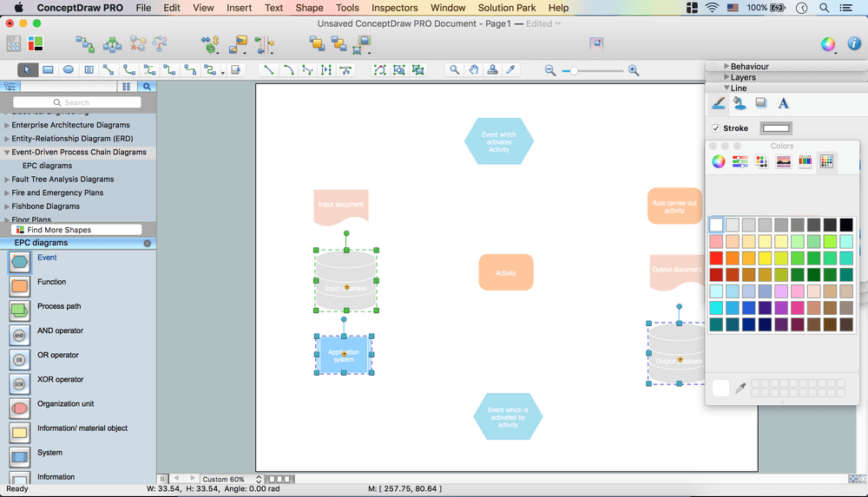868x497 pixels.
Task: Uncheck the Stroke checkbox
Action: click(716, 128)
